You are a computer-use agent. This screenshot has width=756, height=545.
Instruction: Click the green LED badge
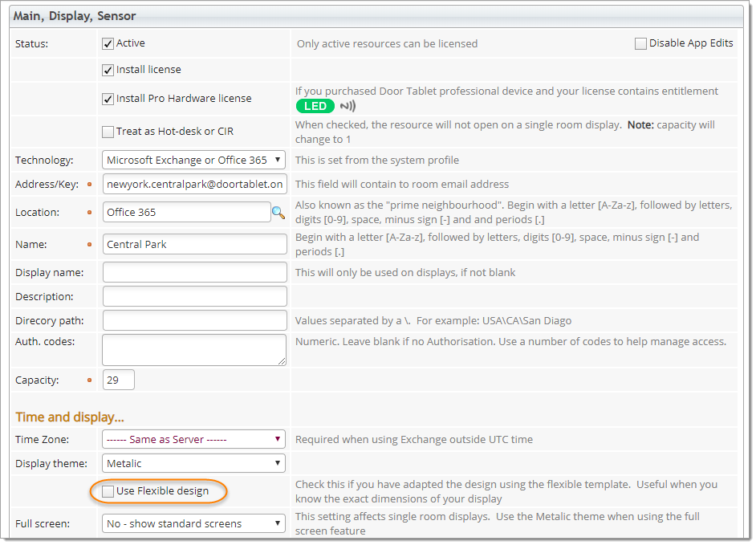[315, 106]
